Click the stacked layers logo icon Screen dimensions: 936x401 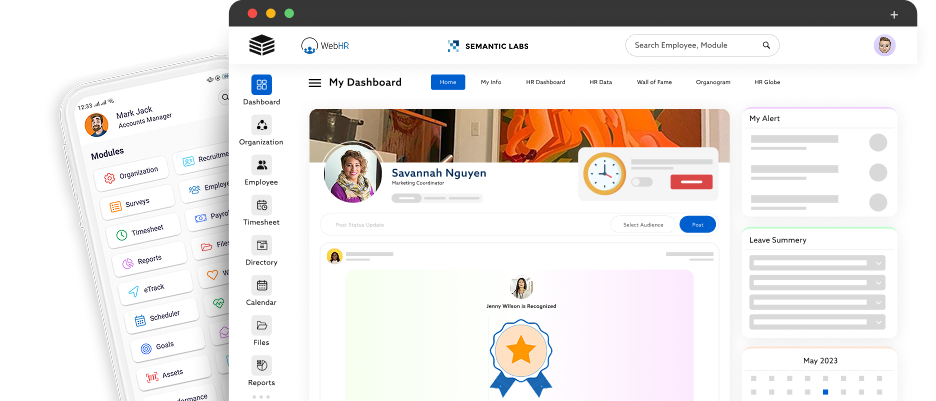[261, 45]
